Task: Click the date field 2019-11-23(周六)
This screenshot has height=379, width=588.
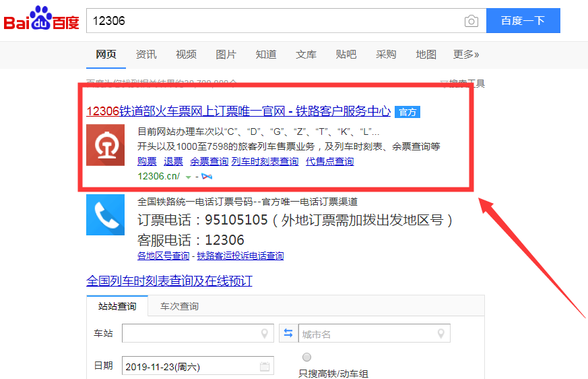Action: coord(197,366)
